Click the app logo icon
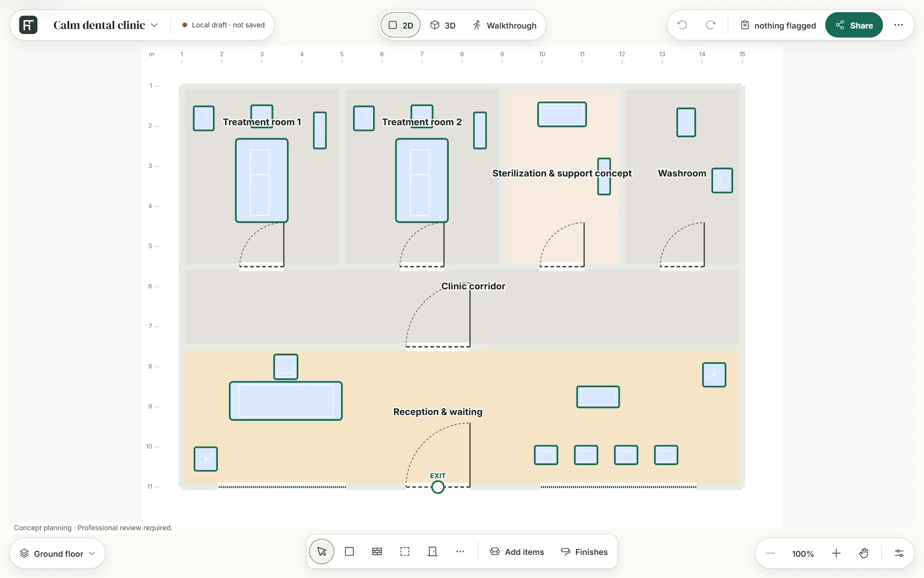Image resolution: width=924 pixels, height=578 pixels. pos(28,25)
